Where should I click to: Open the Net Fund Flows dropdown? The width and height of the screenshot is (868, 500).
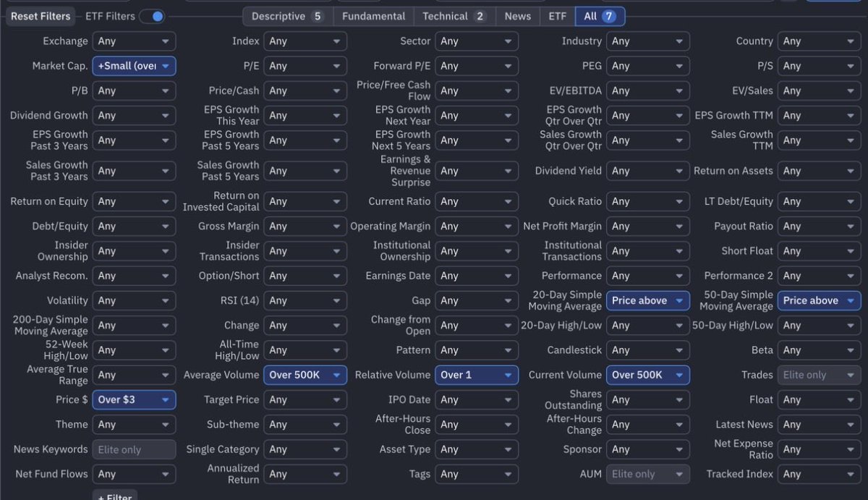134,474
